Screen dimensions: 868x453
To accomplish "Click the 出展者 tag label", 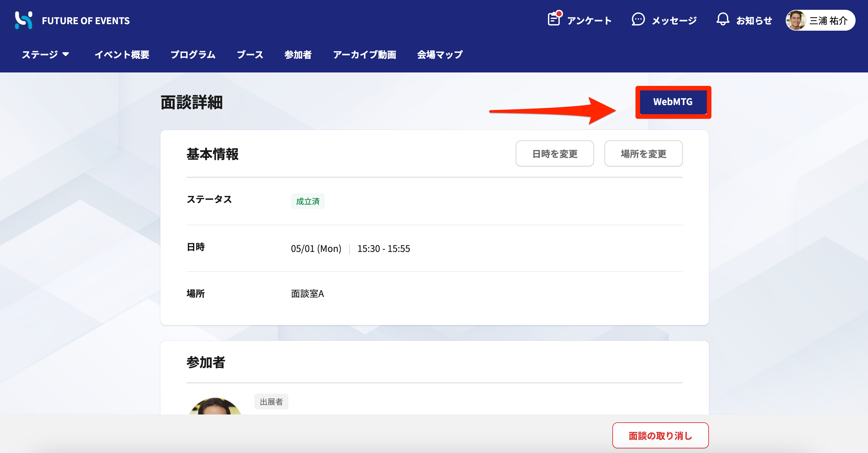I will 271,401.
